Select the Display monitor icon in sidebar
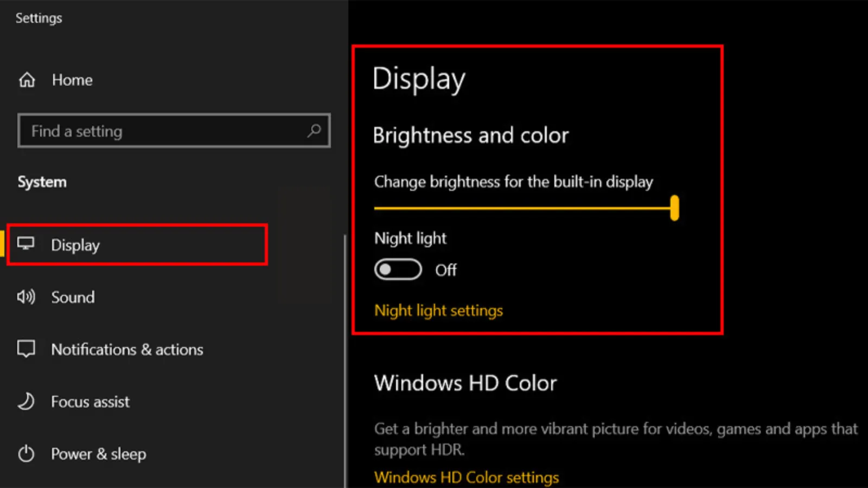This screenshot has height=488, width=868. pyautogui.click(x=26, y=243)
